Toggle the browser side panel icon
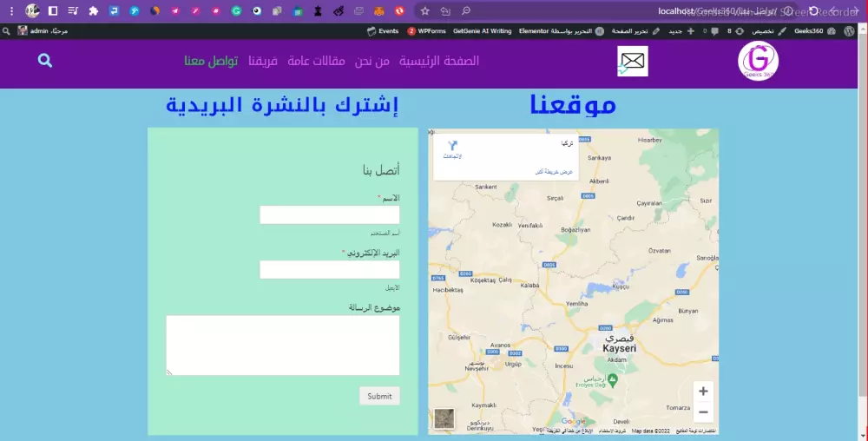868x441 pixels. [x=53, y=10]
